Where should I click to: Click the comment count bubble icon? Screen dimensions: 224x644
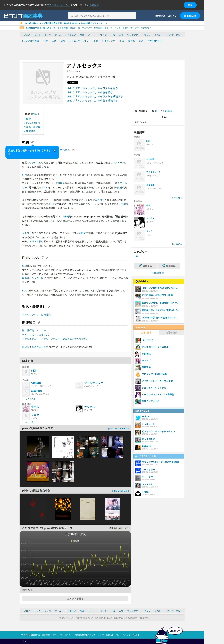(153, 111)
